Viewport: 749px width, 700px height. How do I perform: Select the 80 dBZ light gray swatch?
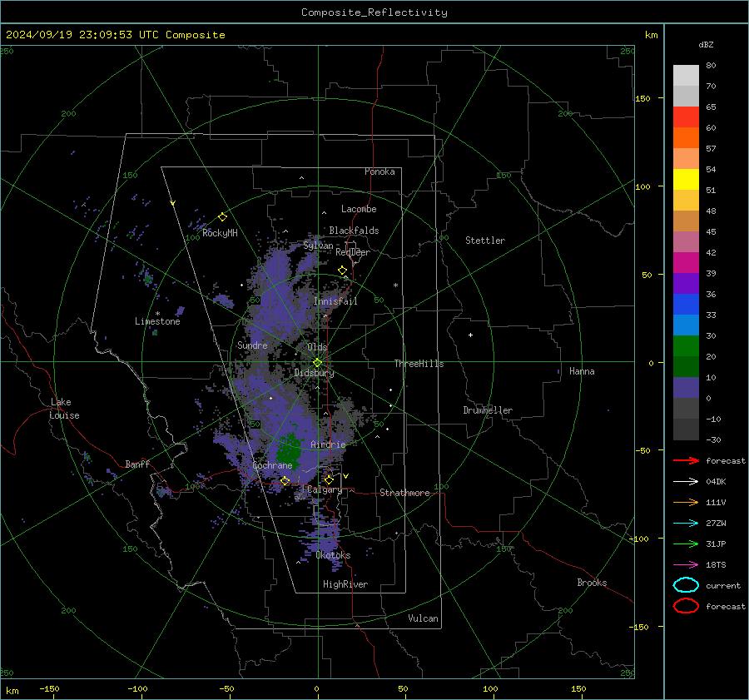tap(686, 76)
